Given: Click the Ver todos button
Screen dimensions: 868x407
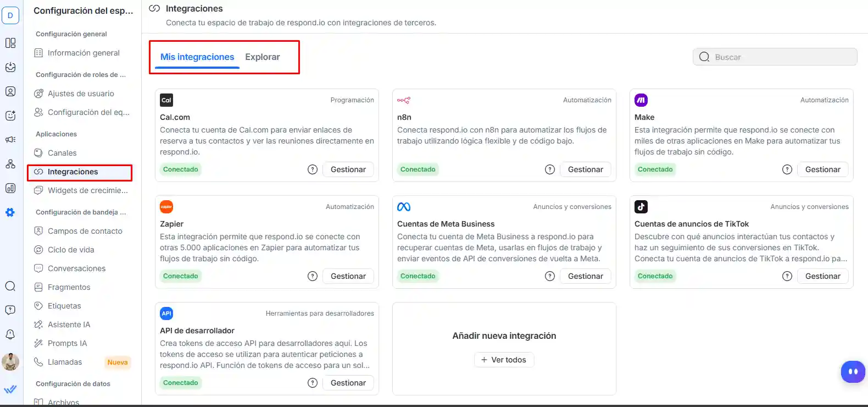Looking at the screenshot, I should coord(504,360).
